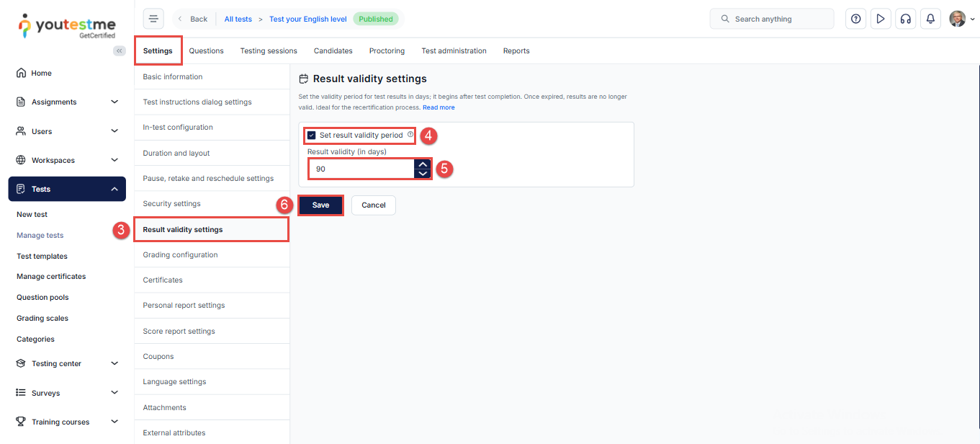Click the play icon in top bar
Screen dimensions: 980x444
tap(880, 19)
